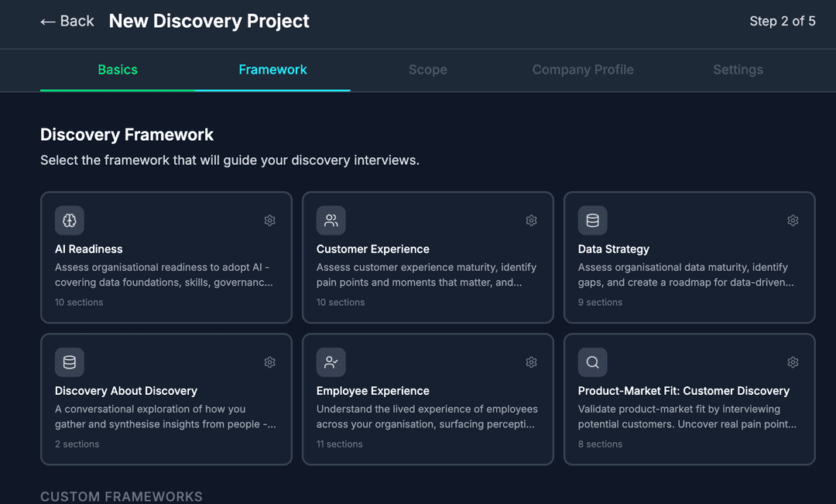The width and height of the screenshot is (836, 504).
Task: Open settings gear on AI Readiness framework
Action: 269,220
